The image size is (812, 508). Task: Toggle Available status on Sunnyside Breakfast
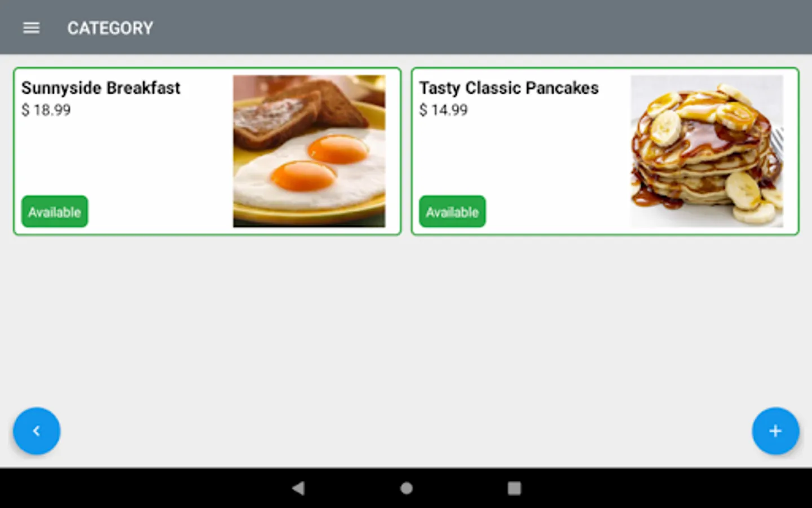coord(55,212)
